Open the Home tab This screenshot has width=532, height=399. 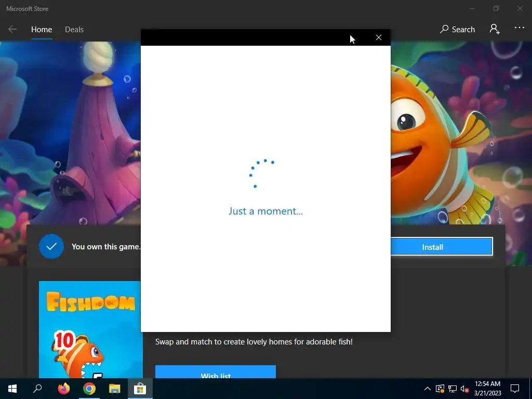pos(42,30)
